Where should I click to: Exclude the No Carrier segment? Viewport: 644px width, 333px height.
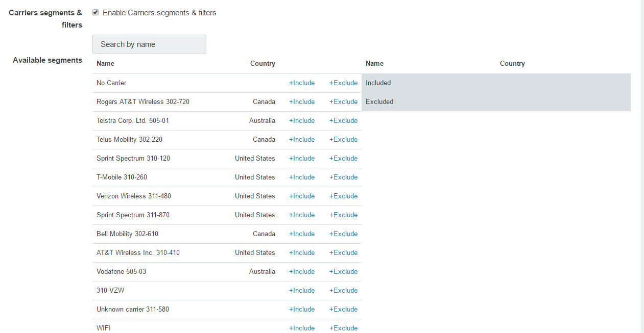point(343,83)
